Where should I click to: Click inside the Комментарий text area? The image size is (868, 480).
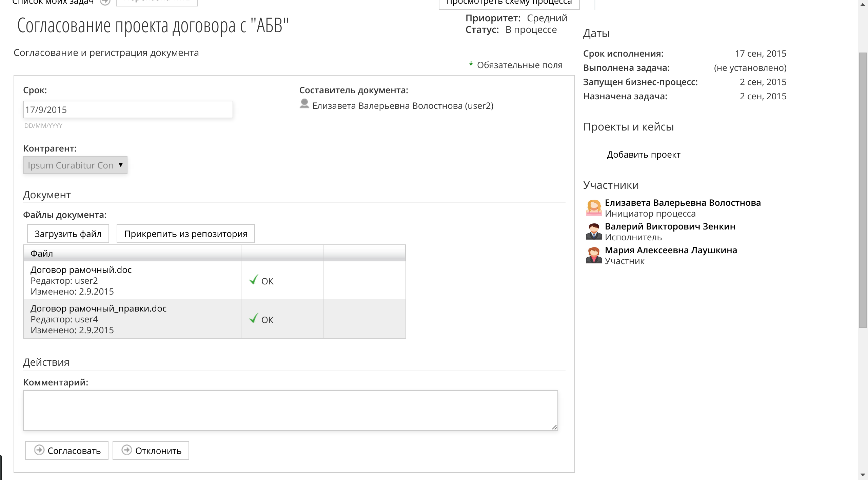[290, 410]
